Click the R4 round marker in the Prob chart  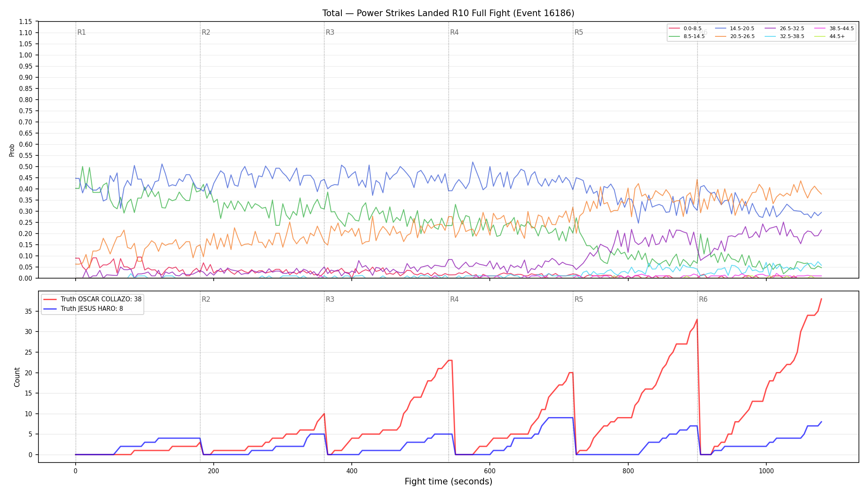[454, 32]
